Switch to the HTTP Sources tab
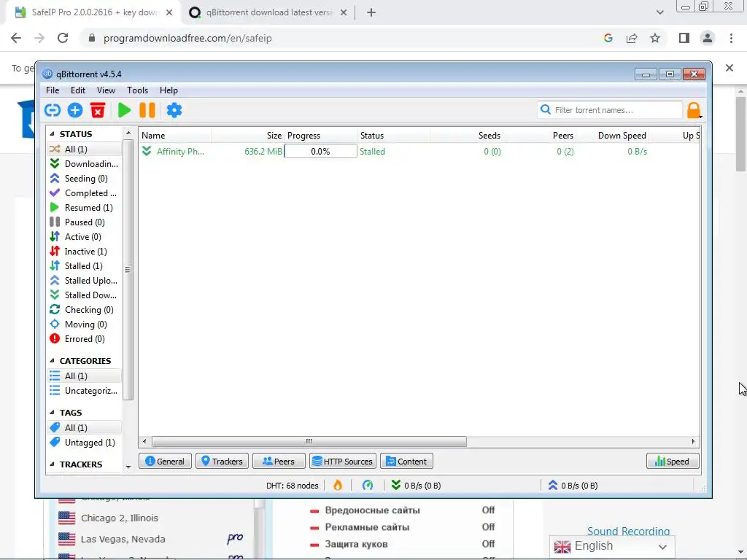747x560 pixels. [x=343, y=461]
